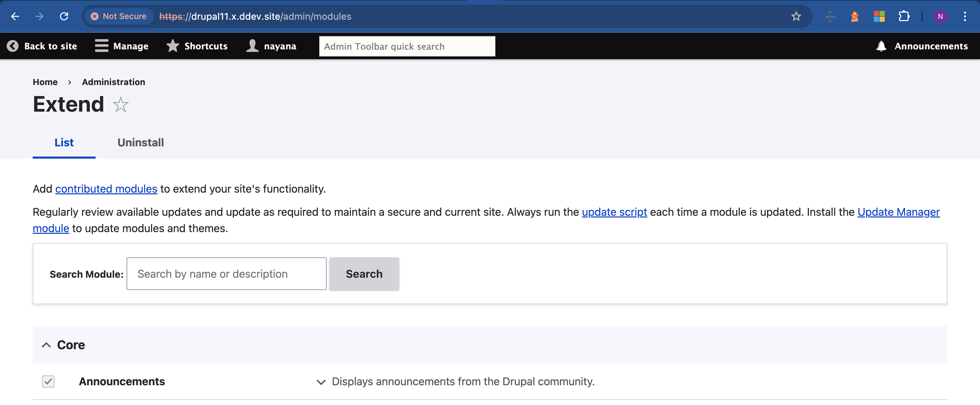Click the Search button
980x405 pixels.
tap(364, 274)
